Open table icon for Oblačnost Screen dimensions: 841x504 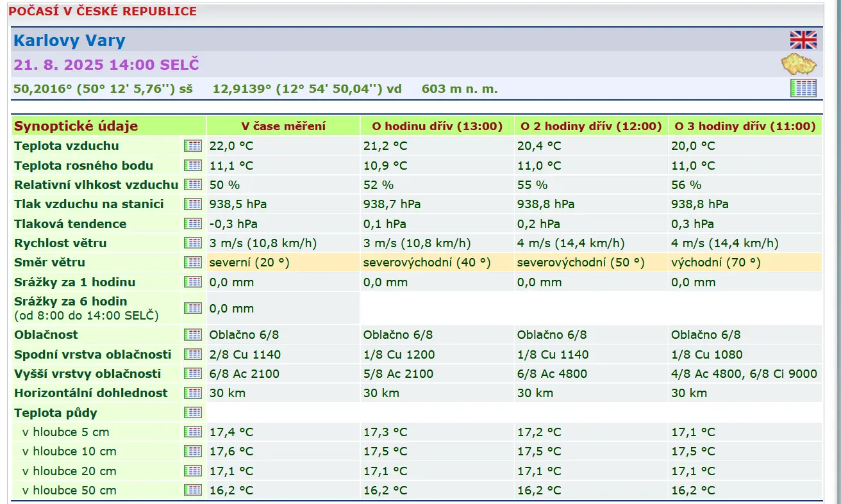click(192, 334)
